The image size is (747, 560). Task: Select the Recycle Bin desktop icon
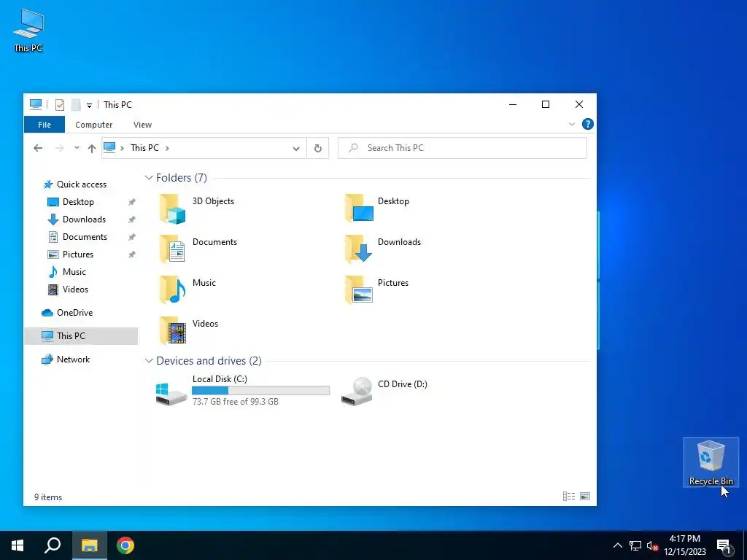pyautogui.click(x=711, y=462)
